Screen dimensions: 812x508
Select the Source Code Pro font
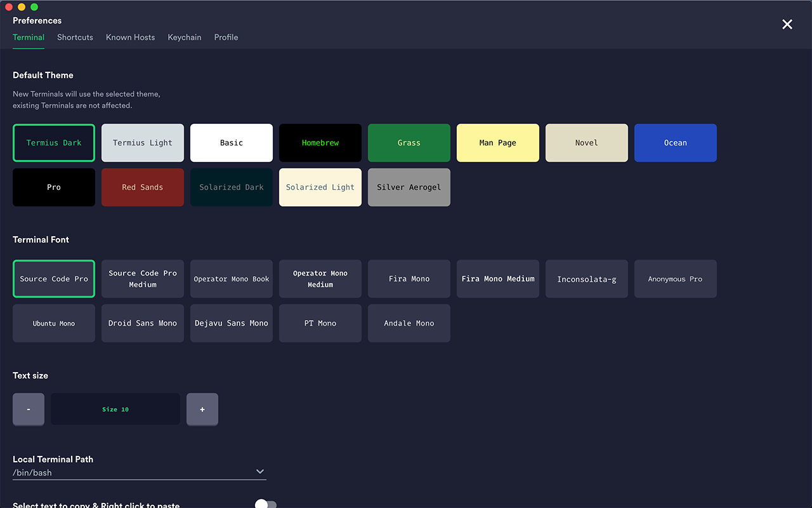(54, 279)
